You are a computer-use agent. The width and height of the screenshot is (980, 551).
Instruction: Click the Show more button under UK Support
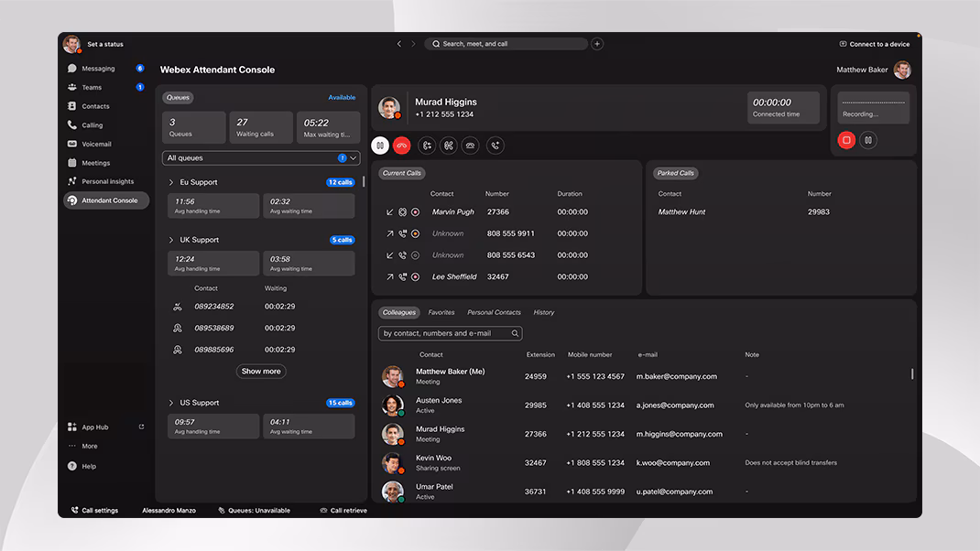(x=260, y=371)
